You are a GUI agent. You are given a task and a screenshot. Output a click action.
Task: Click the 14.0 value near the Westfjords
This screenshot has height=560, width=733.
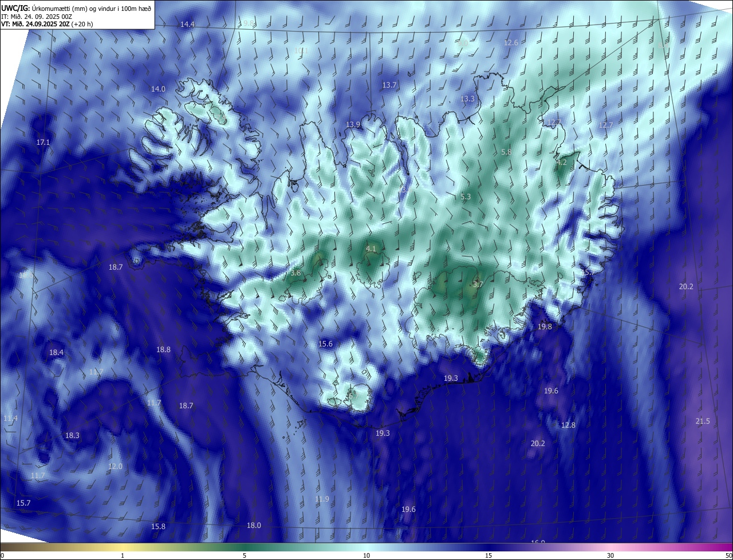(x=158, y=89)
